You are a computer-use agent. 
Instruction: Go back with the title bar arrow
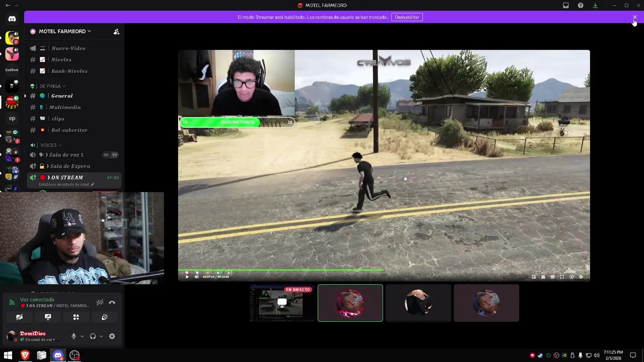[x=8, y=6]
